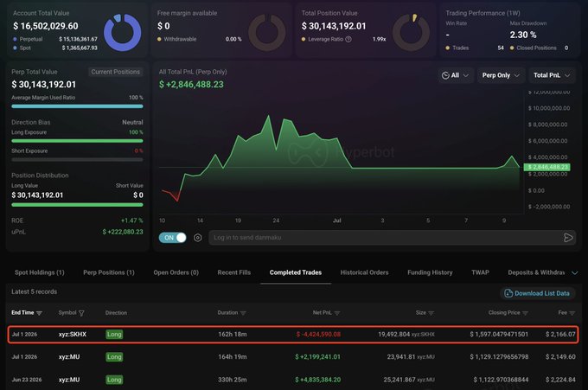Image resolution: width=588 pixels, height=390 pixels.
Task: Click the Account Total Value donut chart
Action: [x=122, y=32]
